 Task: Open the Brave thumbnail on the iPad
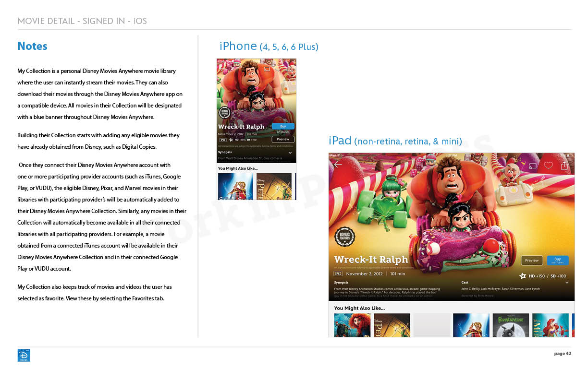(352, 325)
